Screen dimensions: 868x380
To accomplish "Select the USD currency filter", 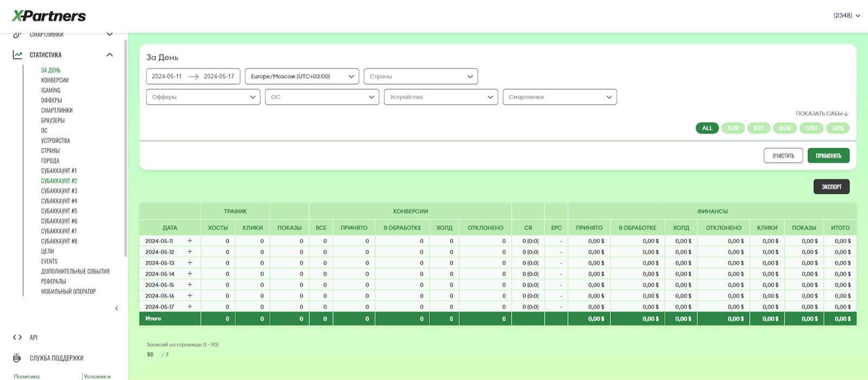I will click(x=812, y=128).
